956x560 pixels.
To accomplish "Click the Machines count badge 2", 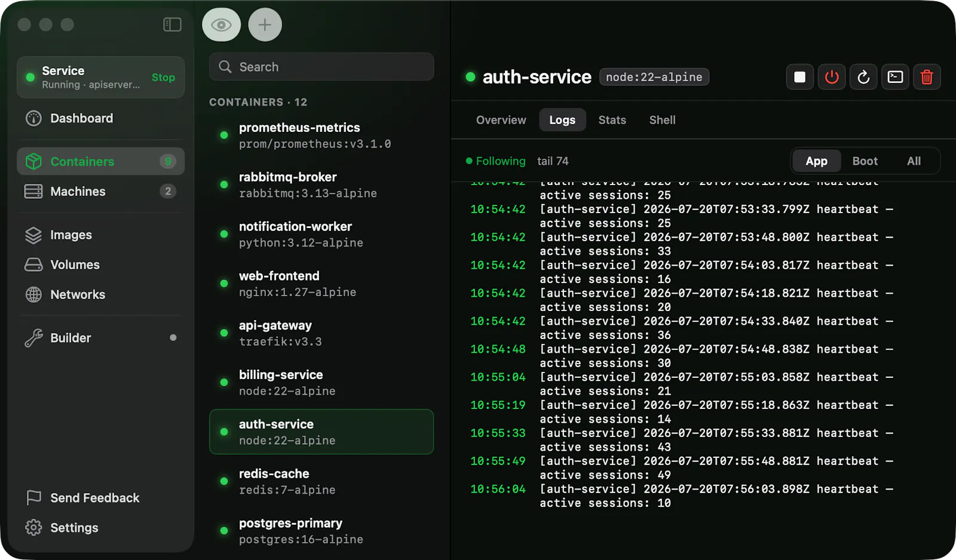I will click(x=168, y=191).
